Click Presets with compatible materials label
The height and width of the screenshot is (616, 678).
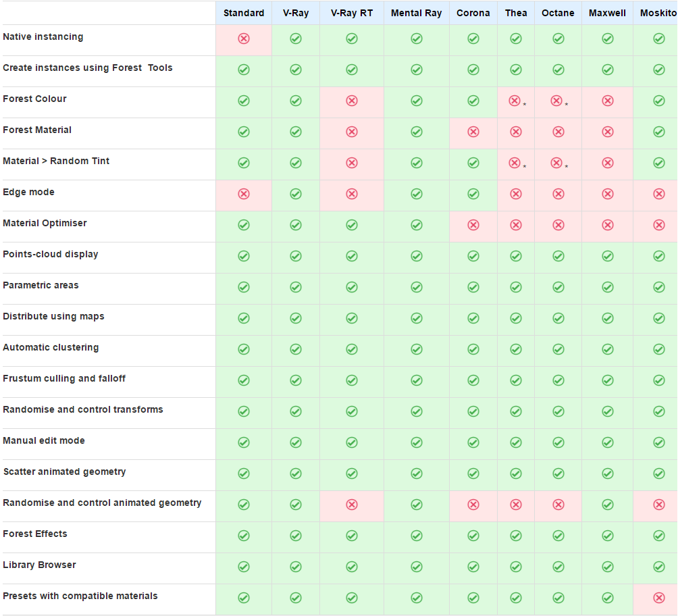(80, 596)
